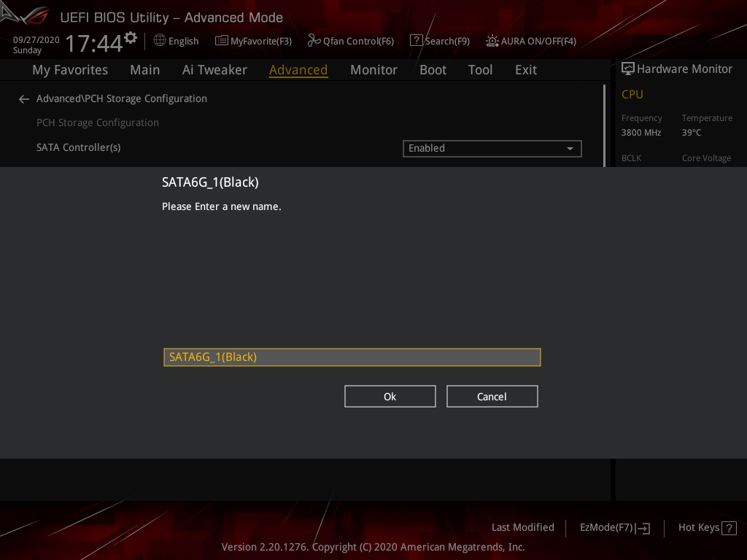Cancel the rename dialog
Screen dimensions: 747x560
pos(492,396)
